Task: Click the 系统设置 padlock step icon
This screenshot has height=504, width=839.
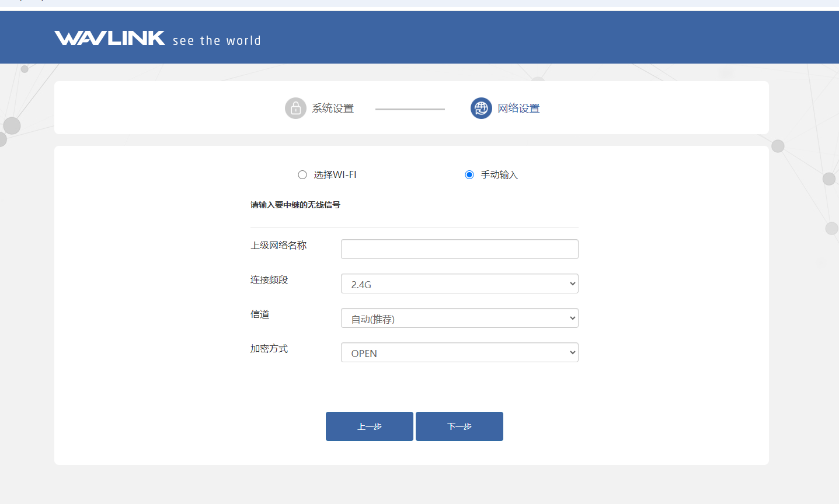Action: tap(295, 108)
